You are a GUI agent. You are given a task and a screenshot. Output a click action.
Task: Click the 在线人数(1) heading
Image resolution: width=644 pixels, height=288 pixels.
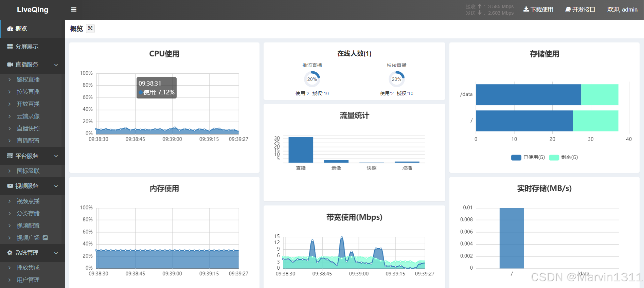tap(354, 53)
